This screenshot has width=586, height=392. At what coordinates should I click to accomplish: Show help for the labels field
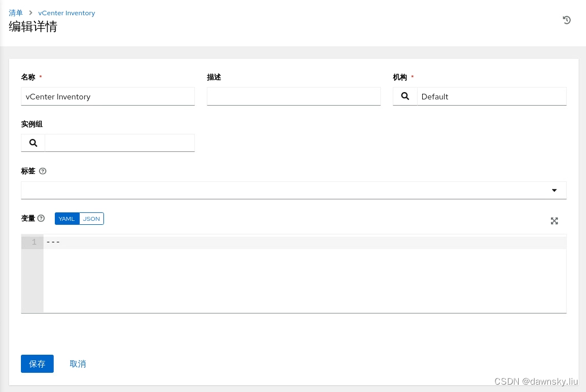coord(42,171)
